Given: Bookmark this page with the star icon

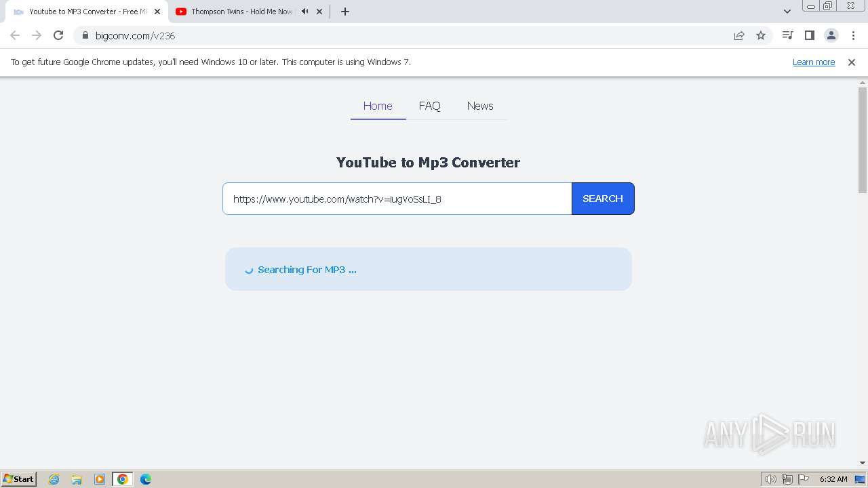Looking at the screenshot, I should click(761, 35).
